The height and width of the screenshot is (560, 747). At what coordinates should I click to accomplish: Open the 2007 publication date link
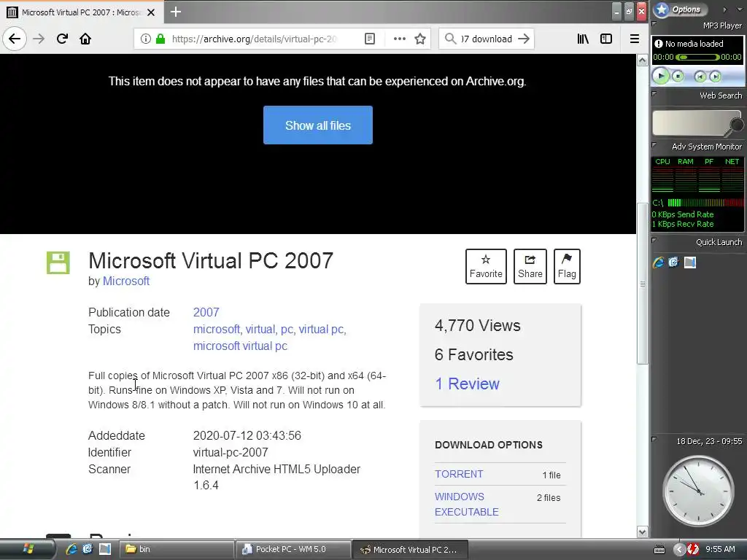pyautogui.click(x=206, y=312)
